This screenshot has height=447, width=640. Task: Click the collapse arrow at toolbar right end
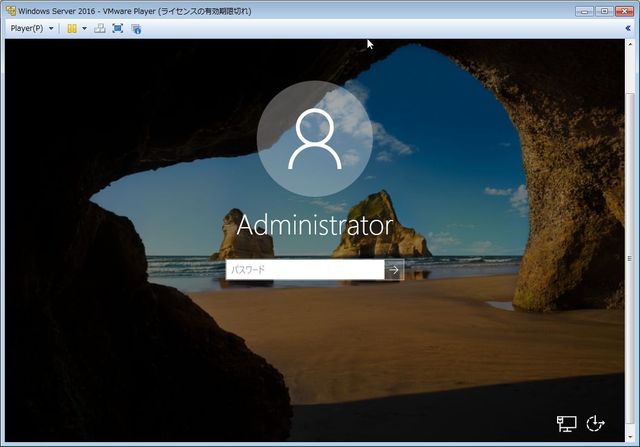(x=628, y=28)
